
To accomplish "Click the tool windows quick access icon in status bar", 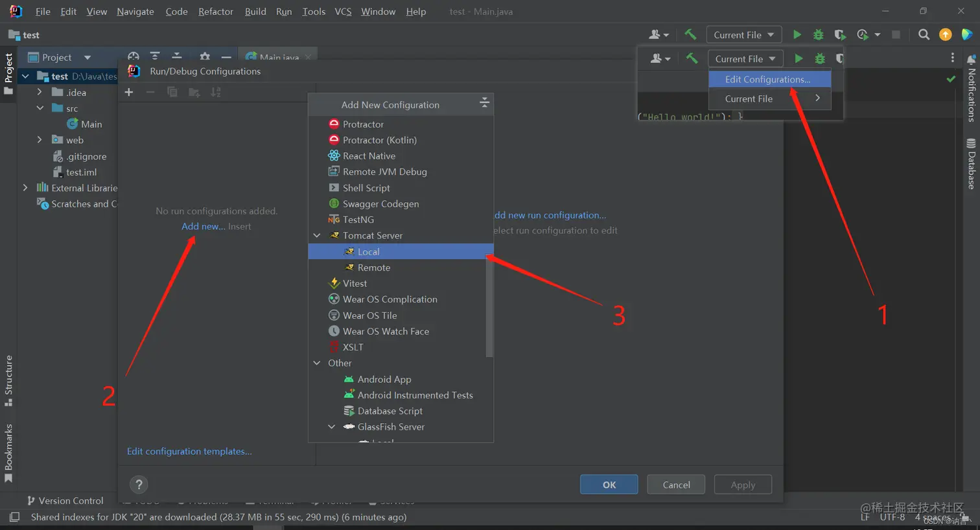I will coord(14,517).
